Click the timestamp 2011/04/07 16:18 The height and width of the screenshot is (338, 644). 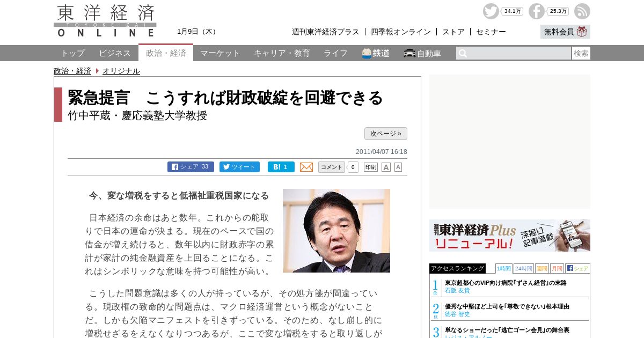(x=382, y=152)
